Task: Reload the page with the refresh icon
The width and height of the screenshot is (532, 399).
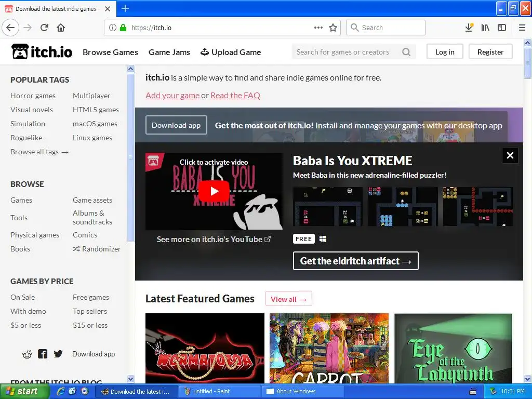Action: [x=44, y=28]
